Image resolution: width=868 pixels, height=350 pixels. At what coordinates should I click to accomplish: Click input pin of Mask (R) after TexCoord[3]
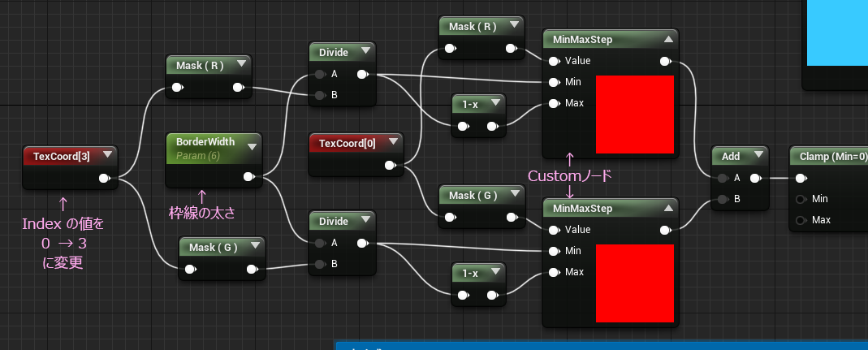(177, 87)
